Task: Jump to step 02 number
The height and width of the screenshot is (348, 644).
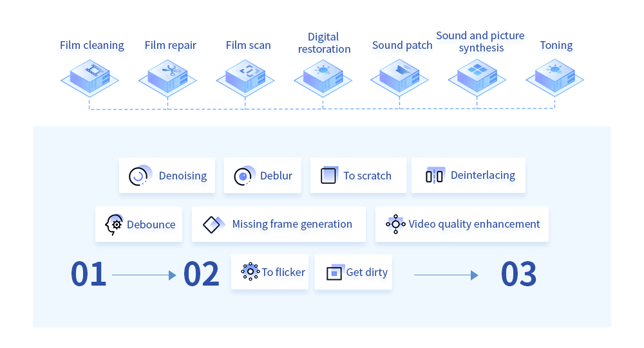Action: [201, 275]
